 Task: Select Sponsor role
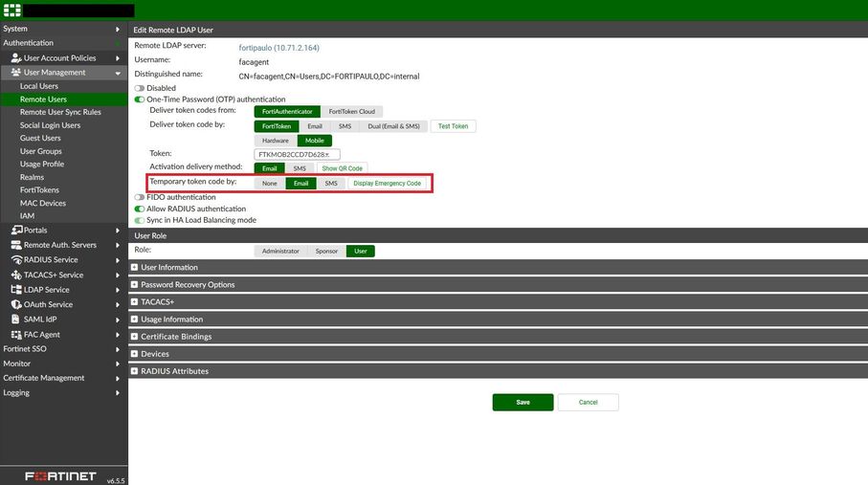(326, 252)
